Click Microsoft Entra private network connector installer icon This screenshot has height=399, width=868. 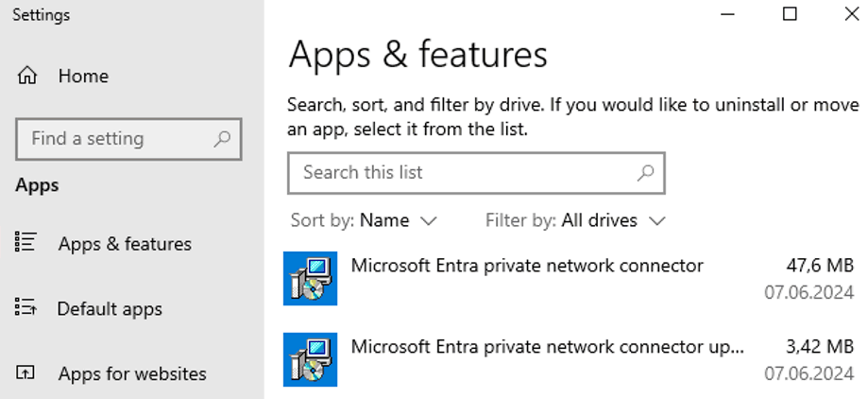pos(310,278)
